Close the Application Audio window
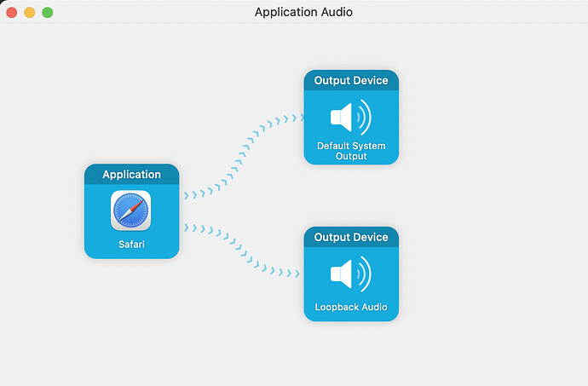The height and width of the screenshot is (386, 588). (x=12, y=13)
